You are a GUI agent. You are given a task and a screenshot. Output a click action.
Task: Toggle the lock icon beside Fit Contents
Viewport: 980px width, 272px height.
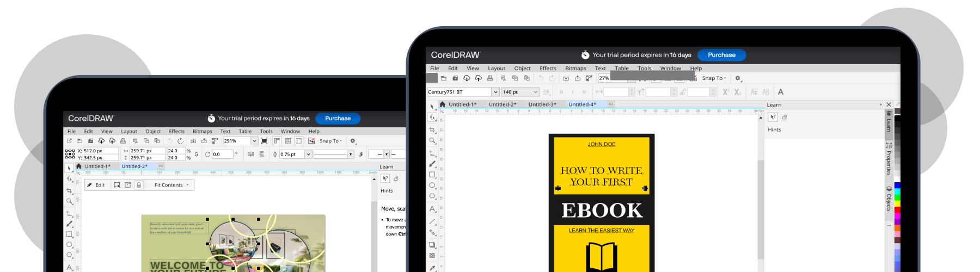[x=139, y=185]
